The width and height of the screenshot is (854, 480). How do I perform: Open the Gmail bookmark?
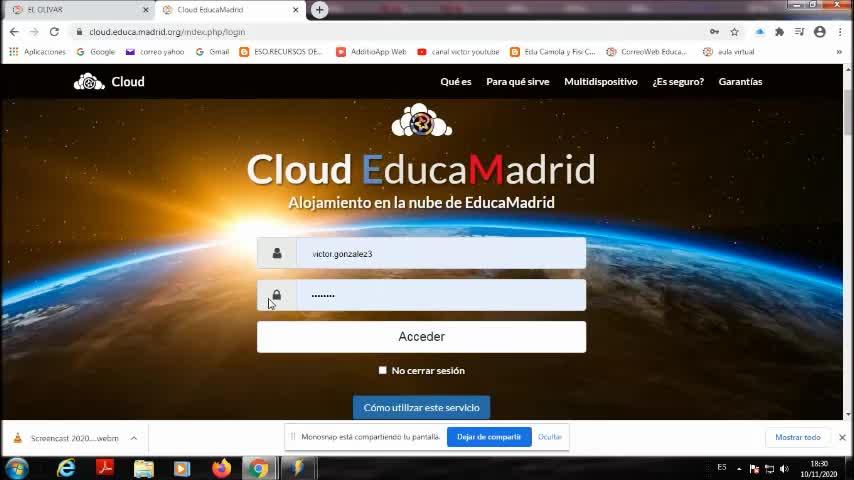coord(212,52)
